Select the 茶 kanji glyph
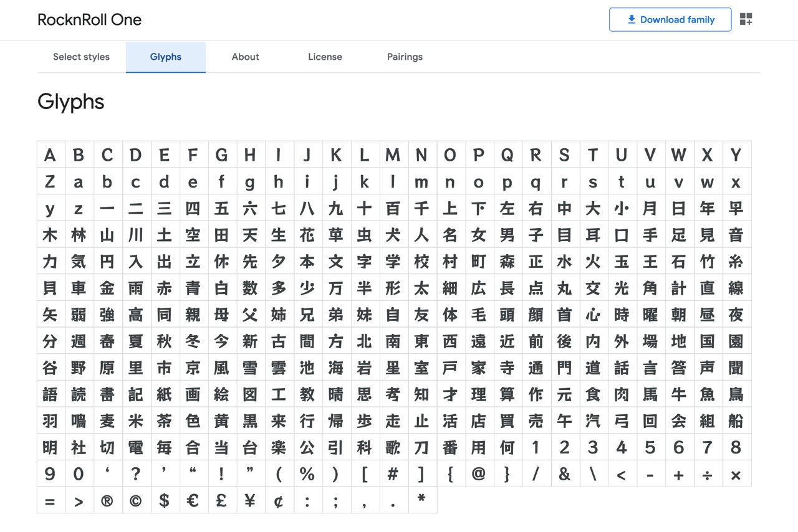Viewport: 798px width, 532px height. [x=164, y=420]
